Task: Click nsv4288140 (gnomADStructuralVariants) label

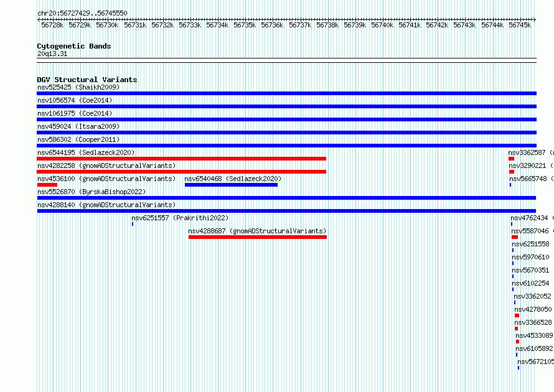Action: point(106,205)
